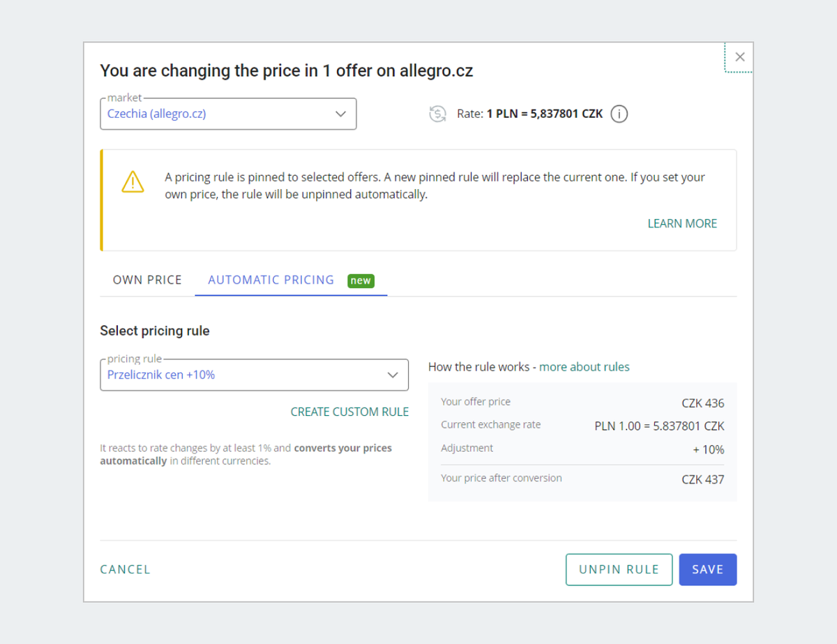Open the exchange rate info icon
Screen dimensions: 837x644
(619, 114)
